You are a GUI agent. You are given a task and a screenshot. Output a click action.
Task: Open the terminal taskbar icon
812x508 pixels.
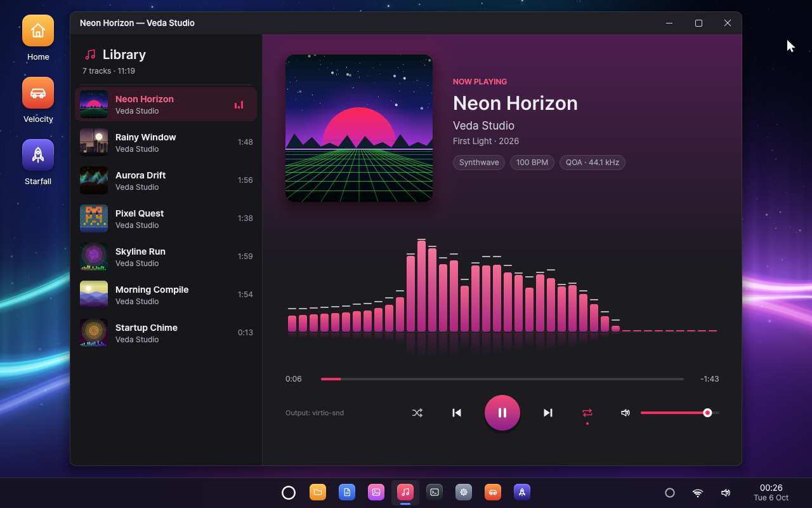coord(435,492)
